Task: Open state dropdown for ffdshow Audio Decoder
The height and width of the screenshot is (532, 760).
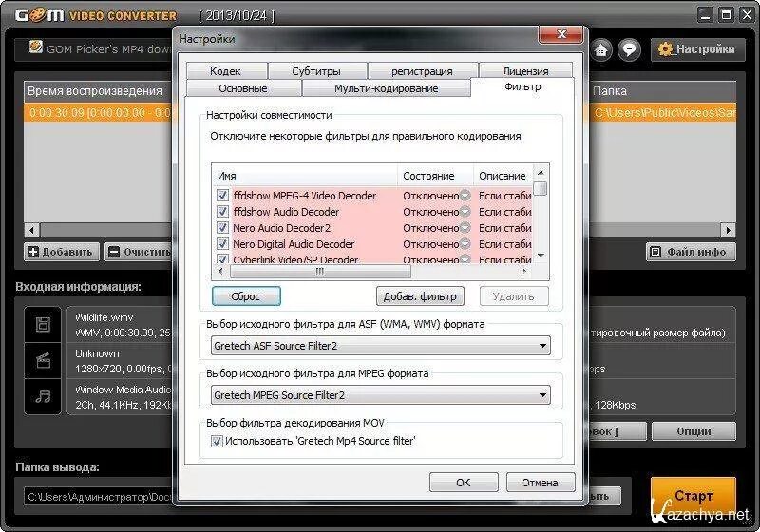Action: 465,212
